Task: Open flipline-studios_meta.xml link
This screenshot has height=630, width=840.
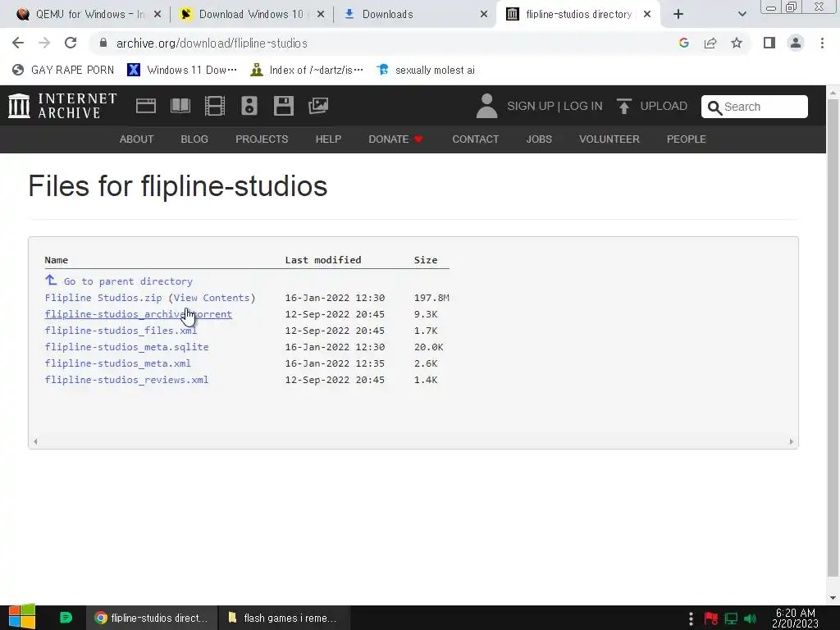Action: pos(118,363)
